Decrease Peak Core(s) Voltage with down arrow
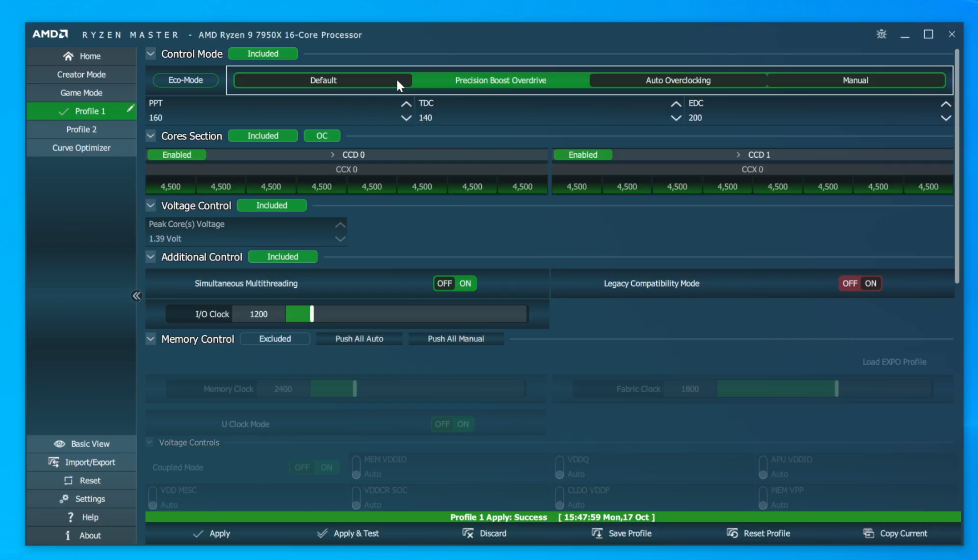978x560 pixels. coord(340,239)
